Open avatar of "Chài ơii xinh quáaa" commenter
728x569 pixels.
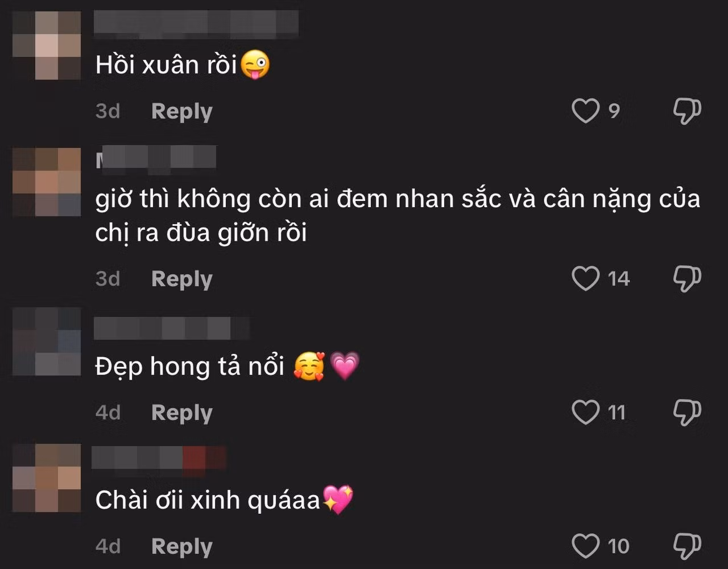point(47,478)
